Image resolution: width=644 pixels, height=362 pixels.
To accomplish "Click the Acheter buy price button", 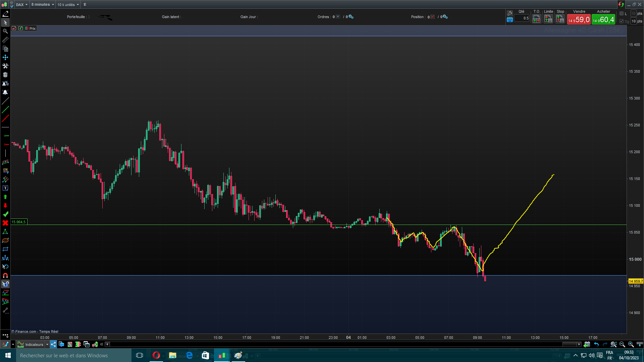I will pos(603,20).
